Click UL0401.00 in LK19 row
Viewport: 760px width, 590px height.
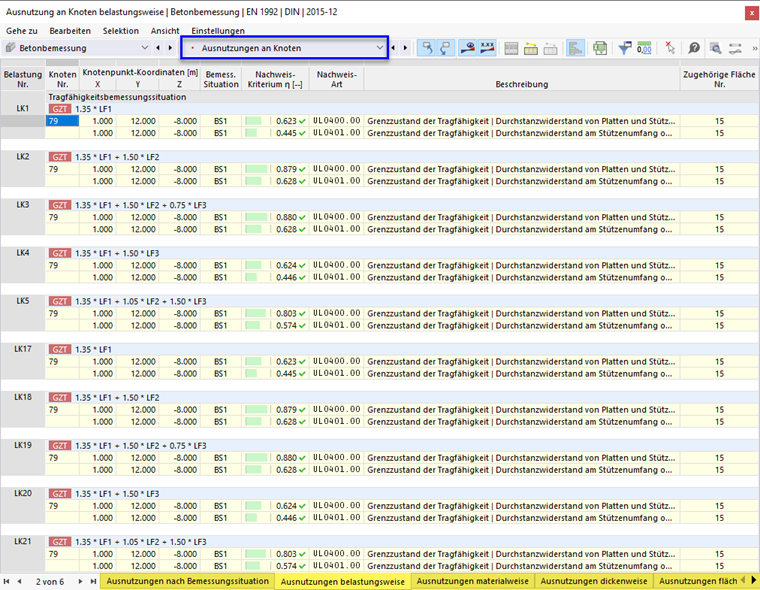pyautogui.click(x=336, y=469)
